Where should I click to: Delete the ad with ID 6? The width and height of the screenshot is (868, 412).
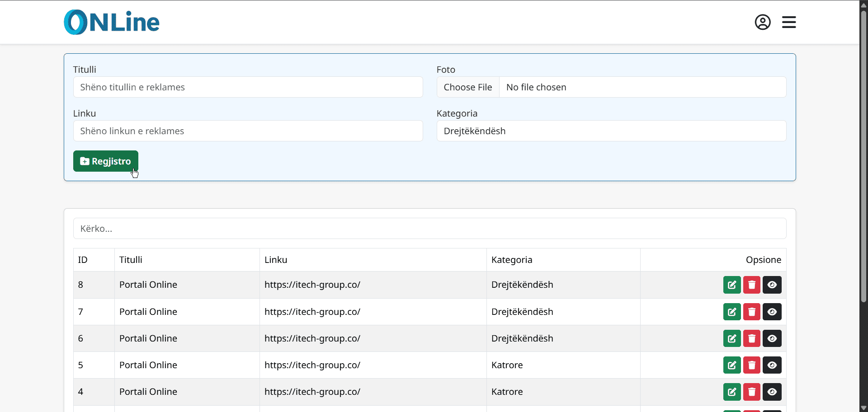751,338
